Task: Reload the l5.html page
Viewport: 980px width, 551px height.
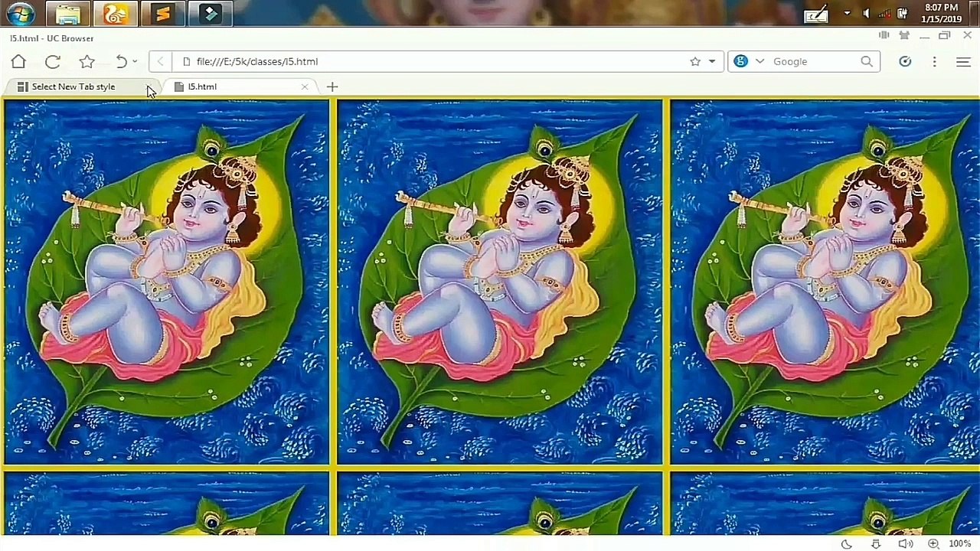Action: tap(52, 61)
